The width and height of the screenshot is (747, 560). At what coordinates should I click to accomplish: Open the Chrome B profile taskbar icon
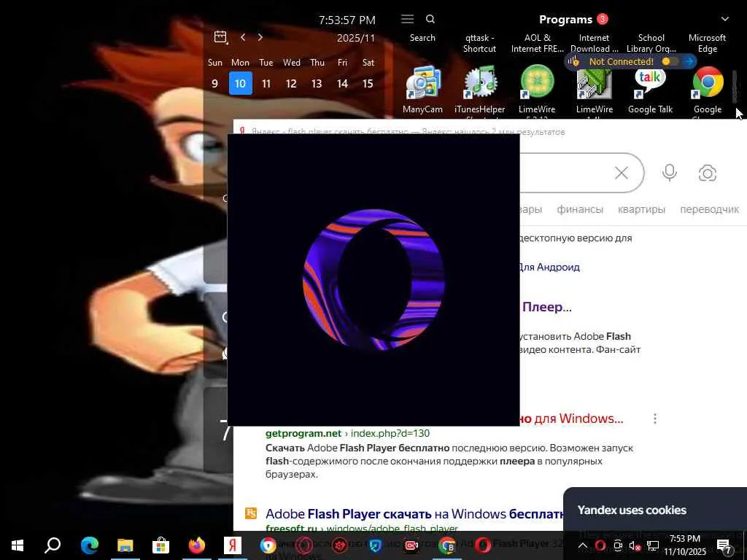click(x=447, y=545)
